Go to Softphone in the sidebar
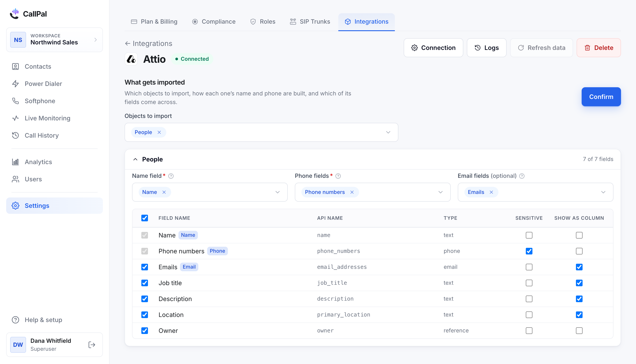The image size is (636, 364). [55, 101]
